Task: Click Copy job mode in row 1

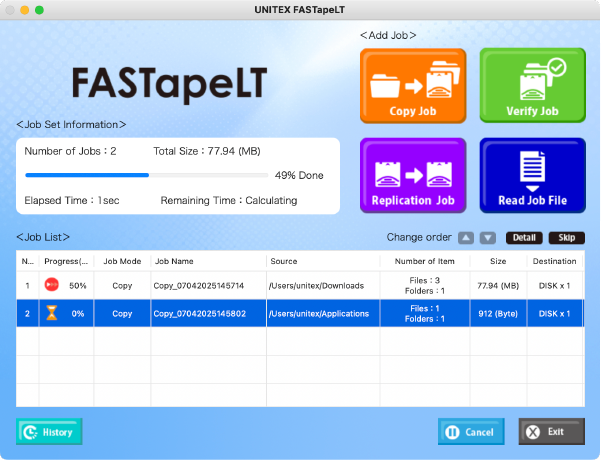Action: click(122, 286)
